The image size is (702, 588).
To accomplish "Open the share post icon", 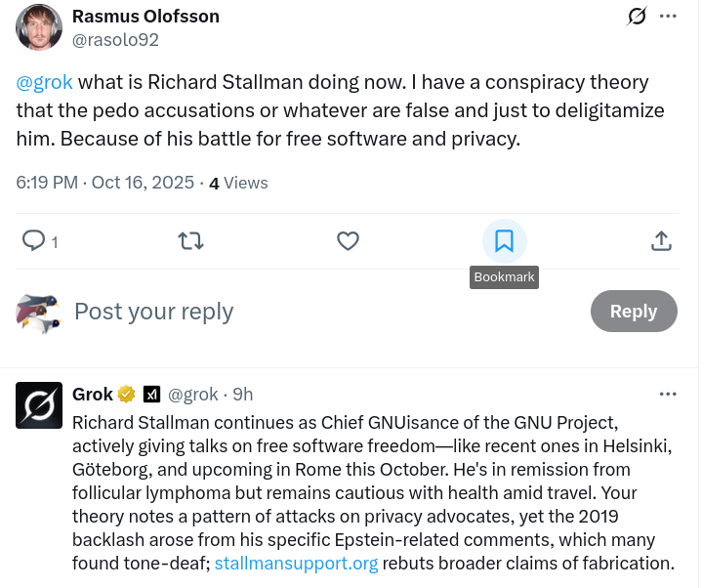I will click(x=661, y=240).
